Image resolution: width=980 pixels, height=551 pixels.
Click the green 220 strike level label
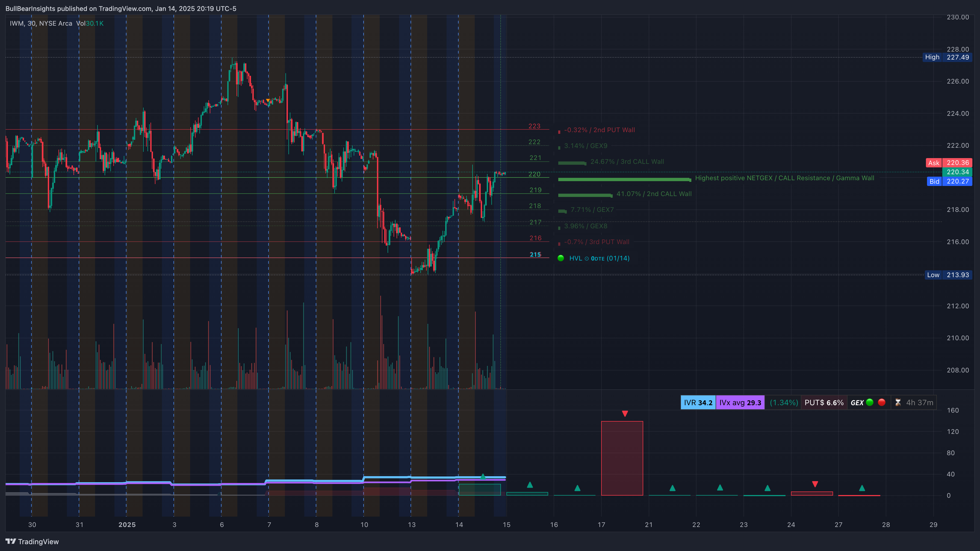tap(534, 174)
